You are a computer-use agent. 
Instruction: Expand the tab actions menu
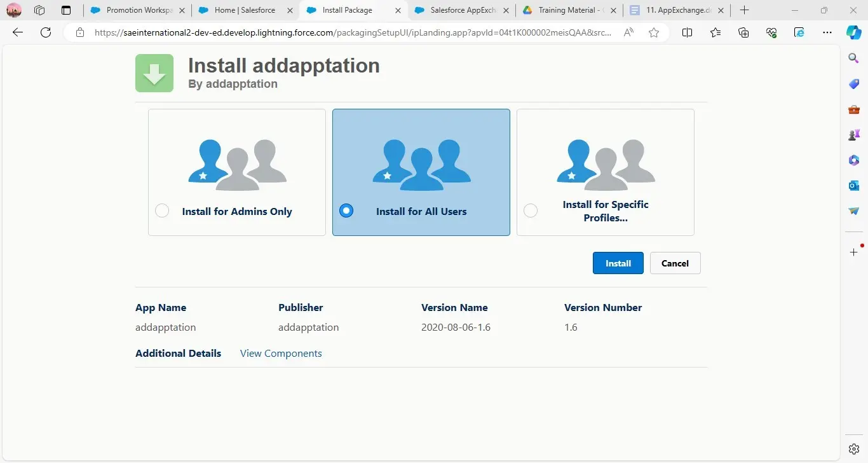coord(66,10)
